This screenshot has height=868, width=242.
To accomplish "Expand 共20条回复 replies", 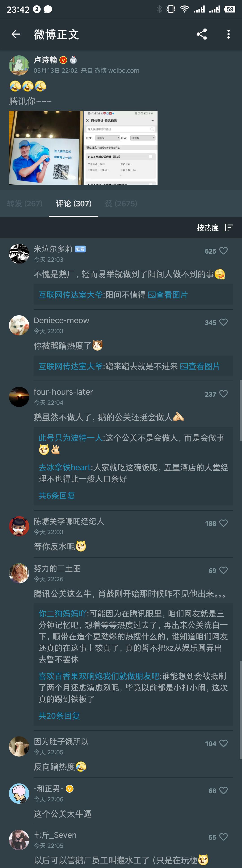I will click(59, 716).
